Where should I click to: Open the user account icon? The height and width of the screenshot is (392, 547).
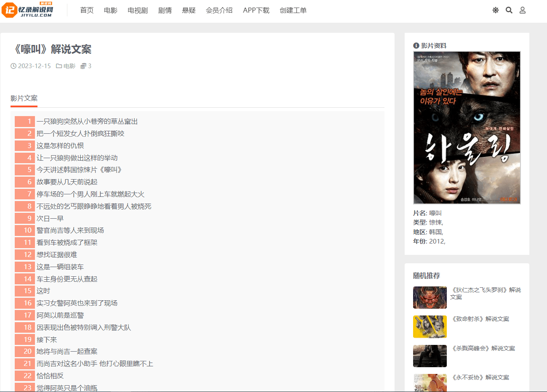pos(523,10)
